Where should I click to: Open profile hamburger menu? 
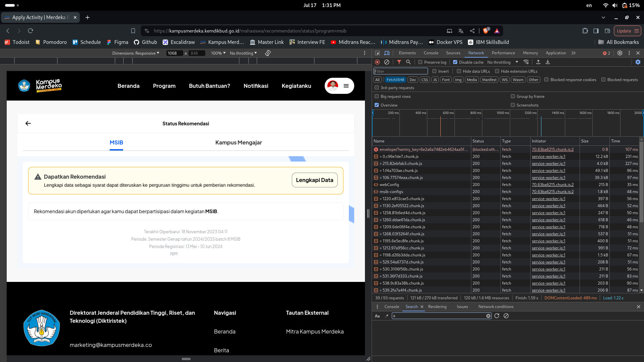[346, 86]
